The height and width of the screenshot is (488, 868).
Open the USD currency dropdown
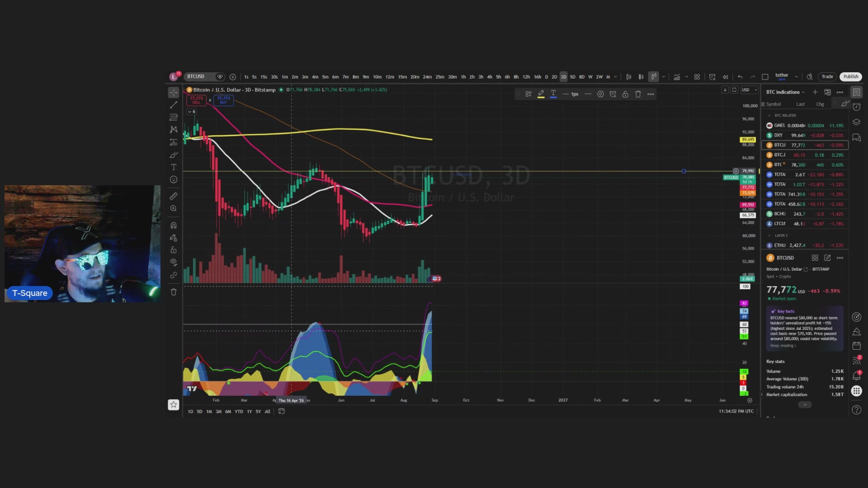click(749, 90)
